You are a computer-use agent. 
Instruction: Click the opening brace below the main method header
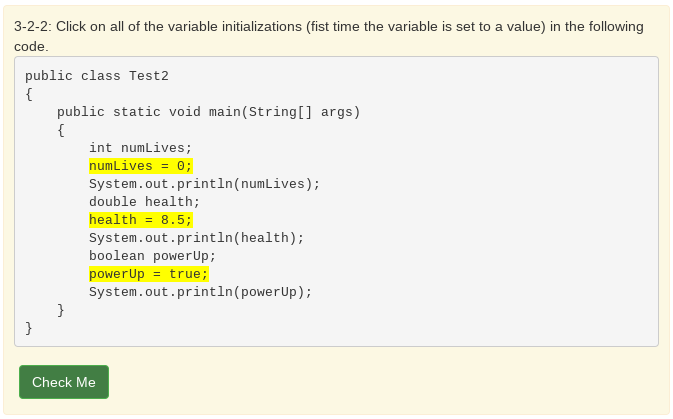pyautogui.click(x=61, y=130)
